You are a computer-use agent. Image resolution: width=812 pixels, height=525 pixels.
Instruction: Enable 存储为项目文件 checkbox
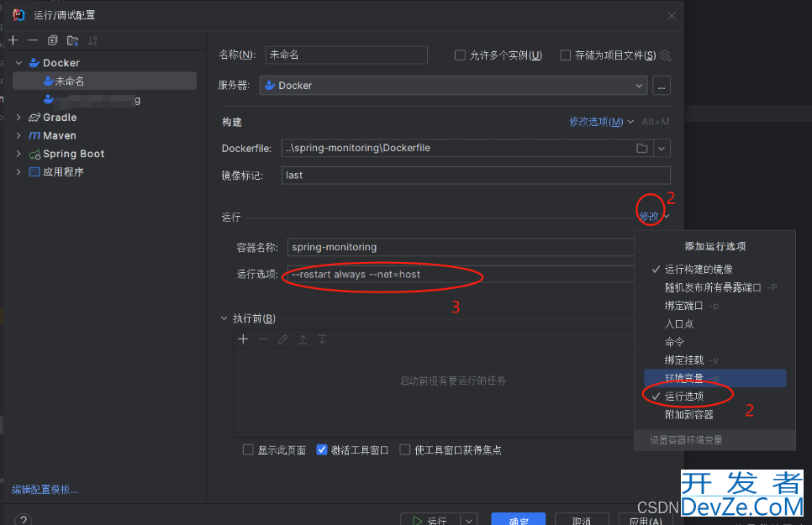565,55
